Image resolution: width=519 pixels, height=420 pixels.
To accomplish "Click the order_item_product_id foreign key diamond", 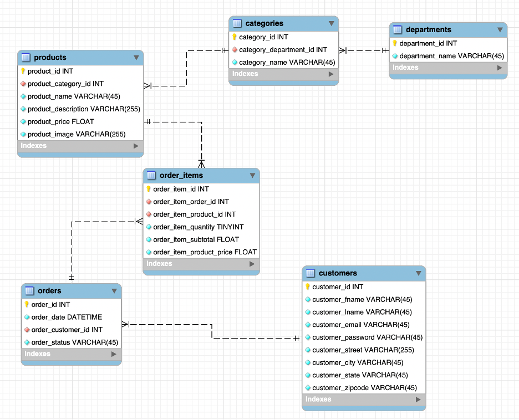I will click(148, 214).
